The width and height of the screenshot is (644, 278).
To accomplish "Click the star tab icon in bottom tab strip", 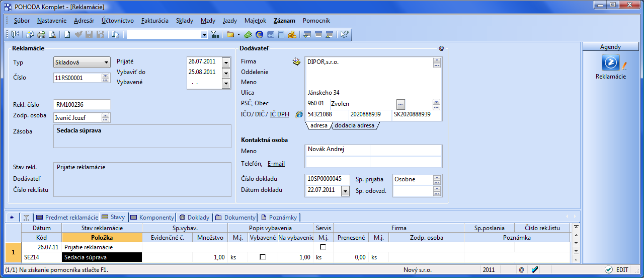I will click(x=12, y=217).
